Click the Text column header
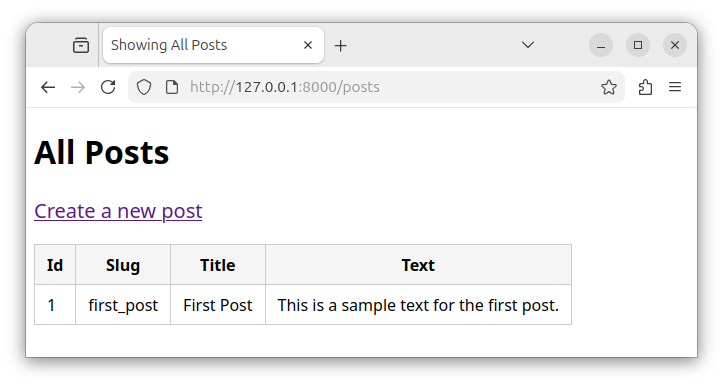723x386 pixels. pos(418,265)
